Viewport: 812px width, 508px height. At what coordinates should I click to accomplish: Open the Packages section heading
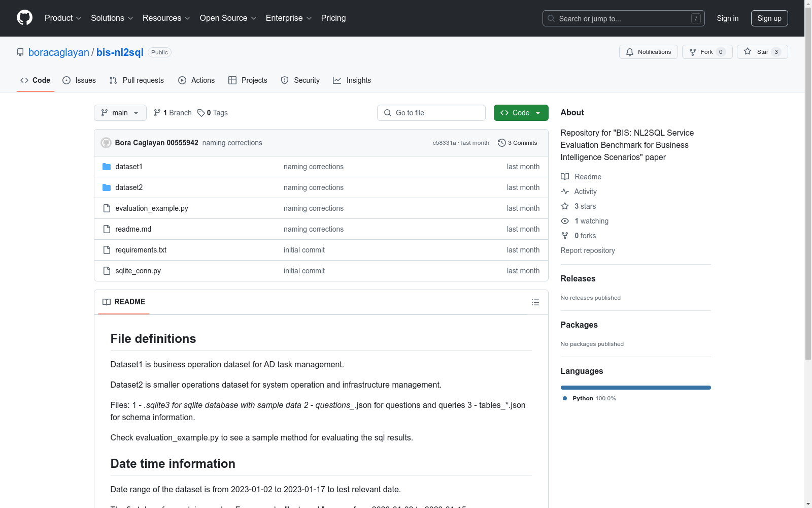coord(579,325)
